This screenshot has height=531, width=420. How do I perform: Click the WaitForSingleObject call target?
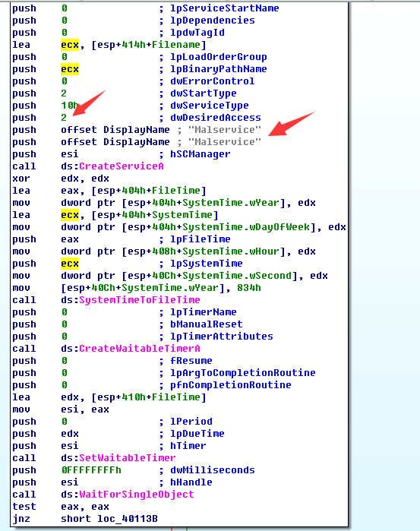click(x=137, y=495)
